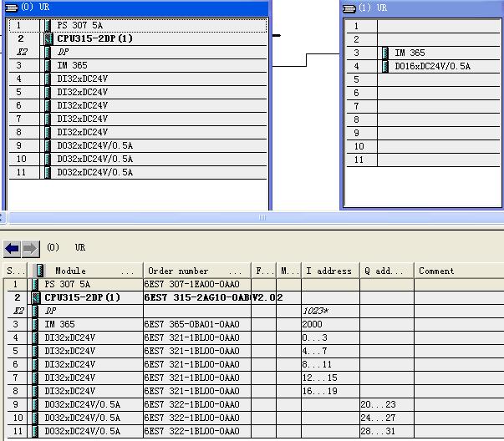The height and width of the screenshot is (441, 504).
Task: Click module icon beside IM 365 in rack (1) UR
Action: pyautogui.click(x=385, y=53)
